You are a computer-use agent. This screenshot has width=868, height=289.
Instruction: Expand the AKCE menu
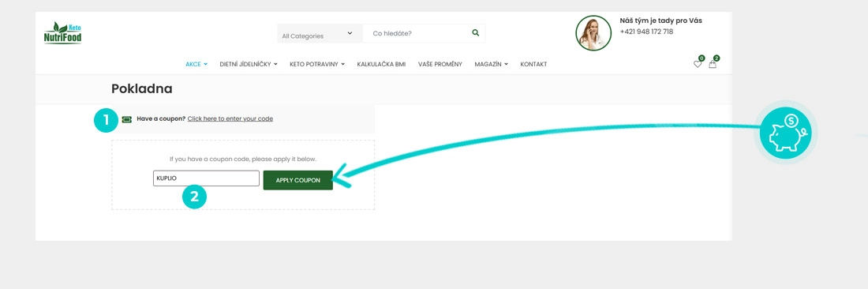coord(196,64)
